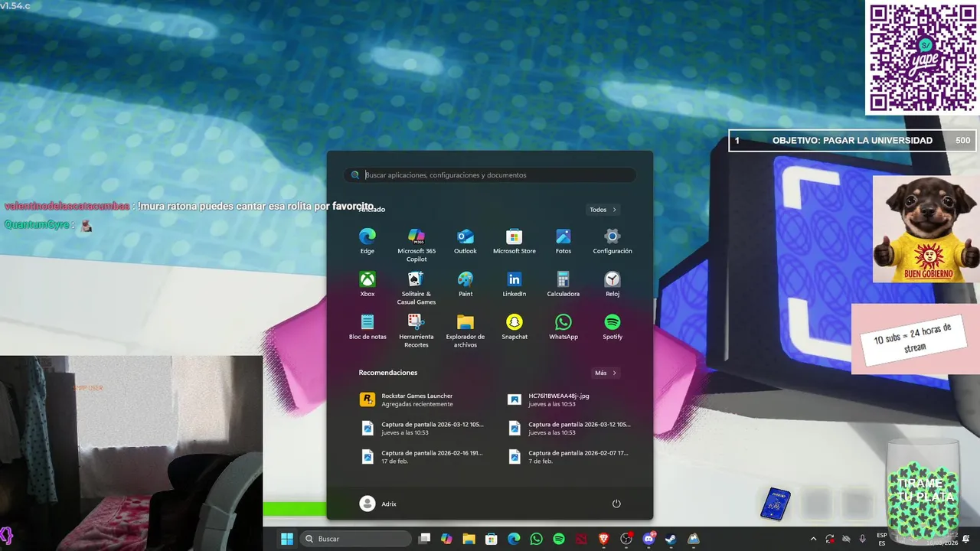The width and height of the screenshot is (980, 551).
Task: Launch the Snapchat app
Action: coord(514,327)
